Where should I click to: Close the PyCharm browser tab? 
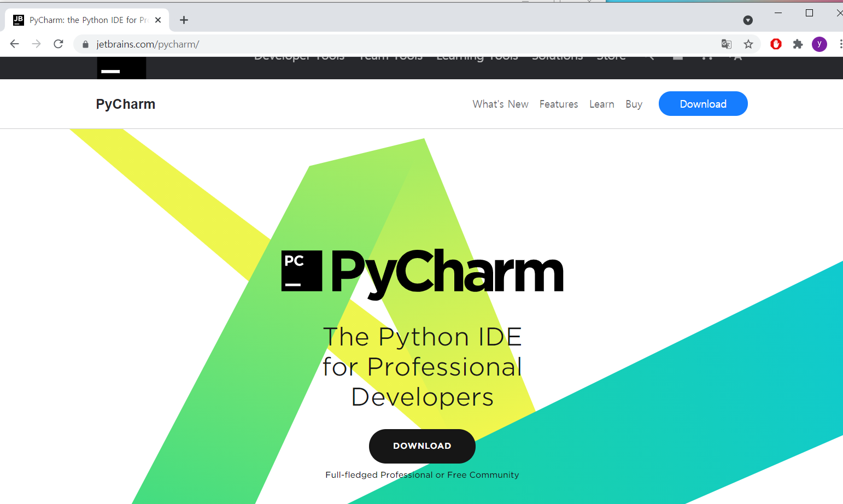tap(158, 20)
